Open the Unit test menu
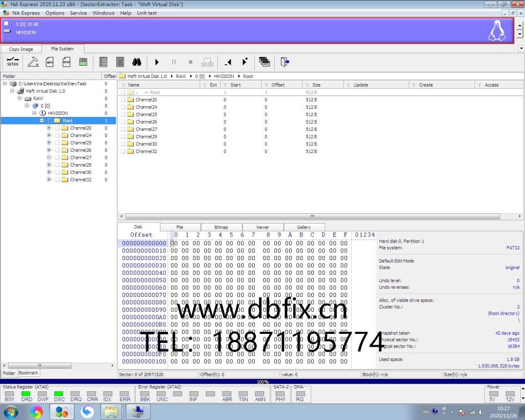This screenshot has height=420, width=525. [147, 13]
